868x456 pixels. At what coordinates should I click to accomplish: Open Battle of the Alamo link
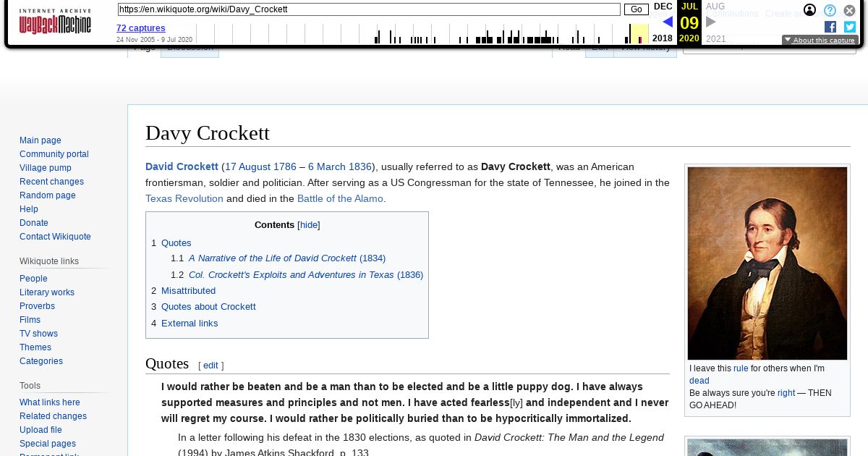click(340, 198)
